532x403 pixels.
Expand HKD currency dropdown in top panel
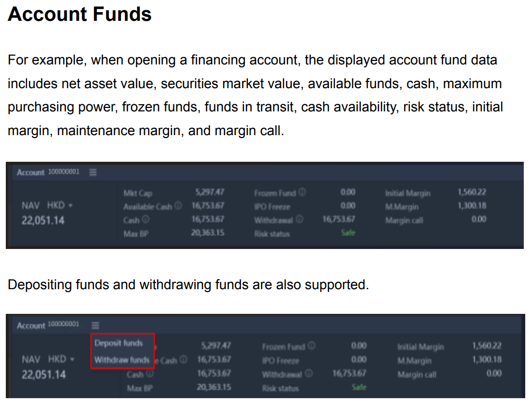tap(60, 205)
